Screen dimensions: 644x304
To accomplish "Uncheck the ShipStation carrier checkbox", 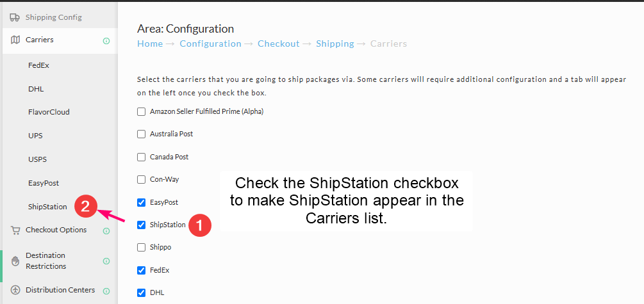I will pos(141,225).
